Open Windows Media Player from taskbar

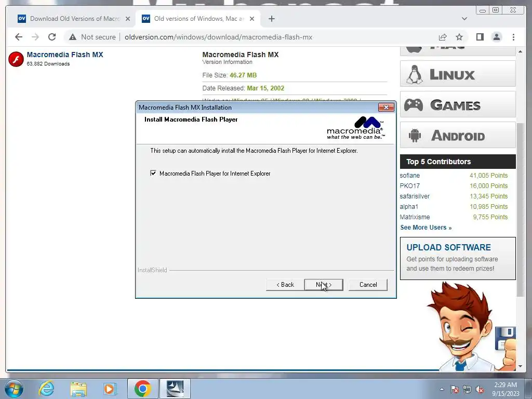pos(109,389)
